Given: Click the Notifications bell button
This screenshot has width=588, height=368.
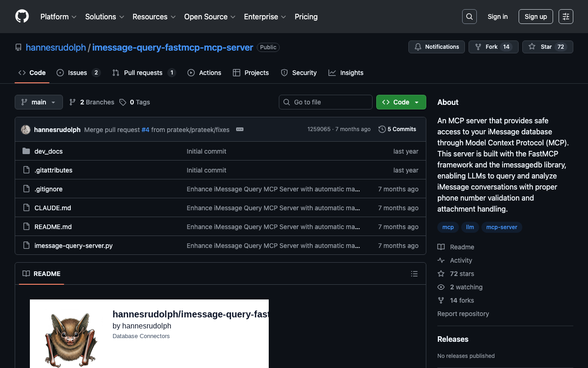Looking at the screenshot, I should [436, 47].
